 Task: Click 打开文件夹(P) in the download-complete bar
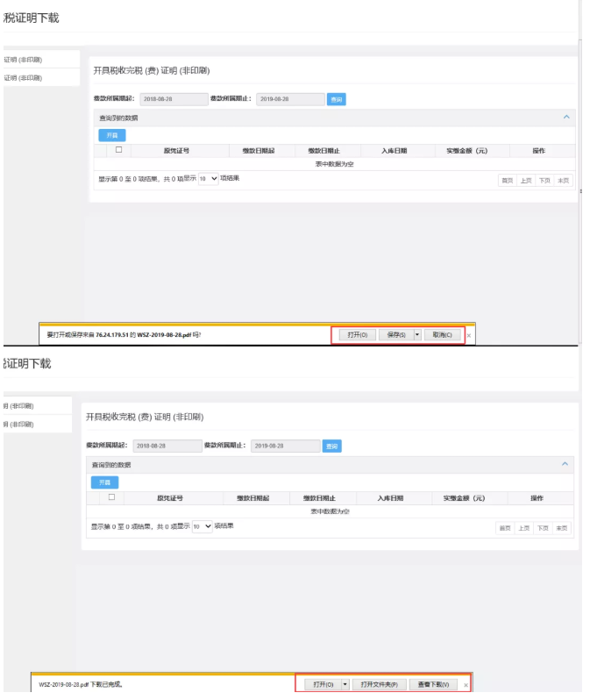tap(379, 684)
